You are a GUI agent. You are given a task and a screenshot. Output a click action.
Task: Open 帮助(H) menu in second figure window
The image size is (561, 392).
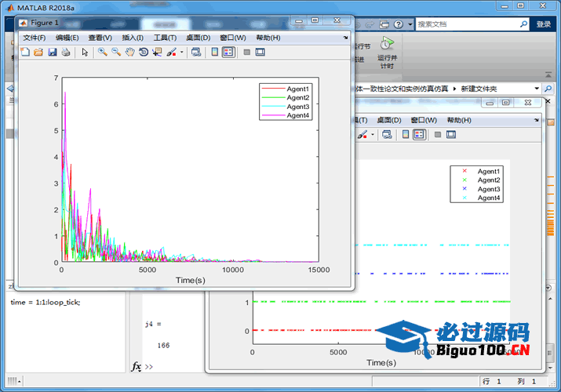[459, 120]
